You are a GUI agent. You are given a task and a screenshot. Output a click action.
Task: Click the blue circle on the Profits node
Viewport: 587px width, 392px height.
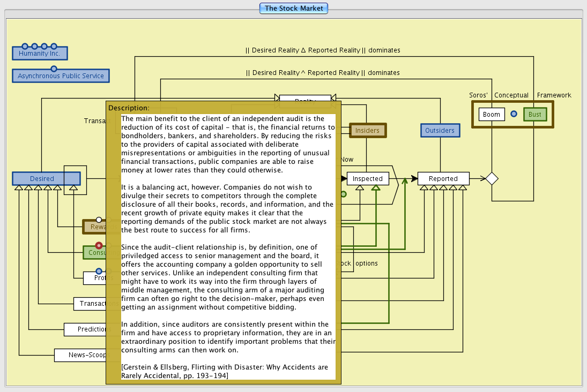click(99, 272)
